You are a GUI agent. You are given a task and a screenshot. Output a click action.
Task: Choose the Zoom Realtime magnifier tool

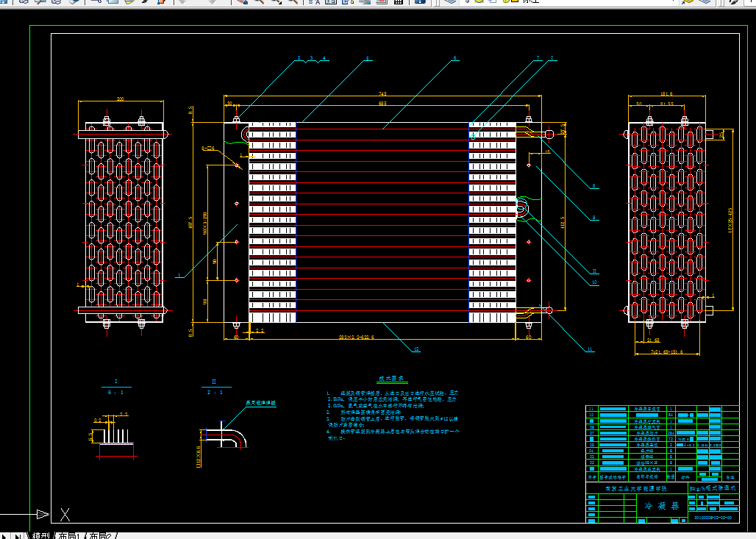(259, 1)
